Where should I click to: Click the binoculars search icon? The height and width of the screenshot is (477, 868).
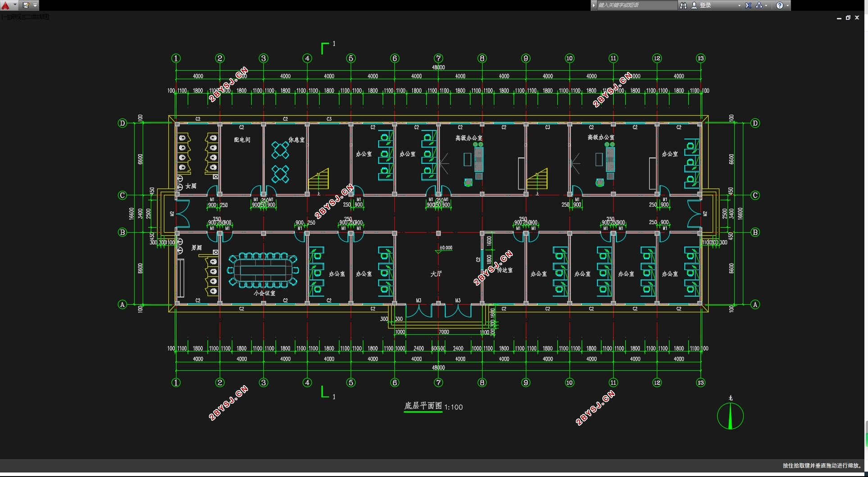pos(683,5)
